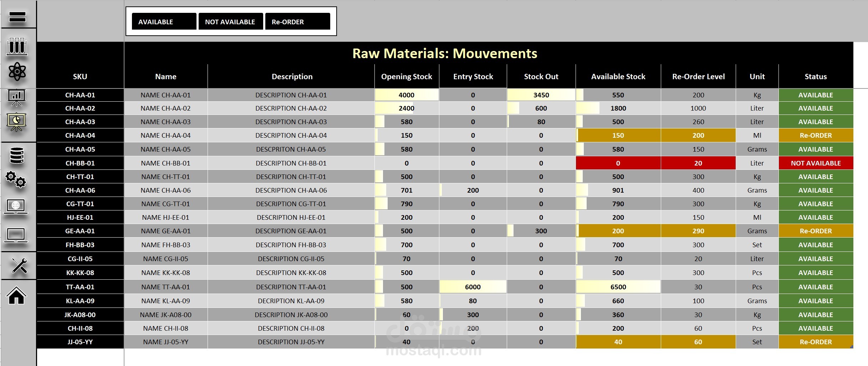868x366 pixels.
Task: Select name cell NAME JK-A08-00
Action: [x=166, y=315]
